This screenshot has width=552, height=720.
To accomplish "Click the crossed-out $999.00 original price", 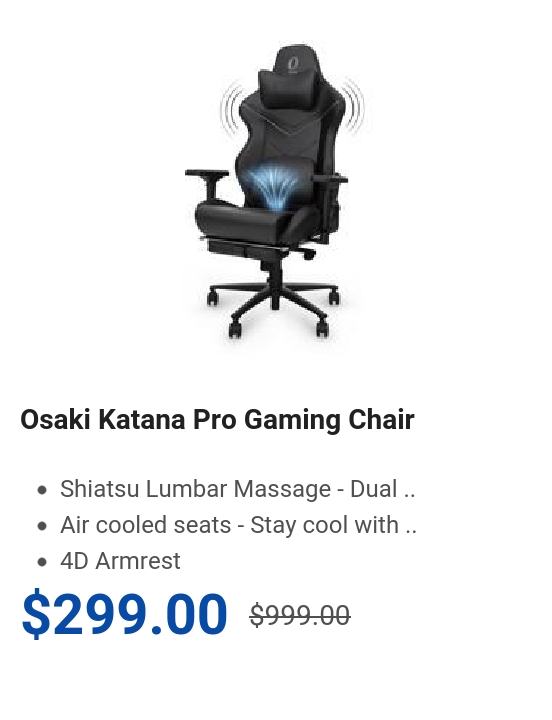I will [300, 615].
